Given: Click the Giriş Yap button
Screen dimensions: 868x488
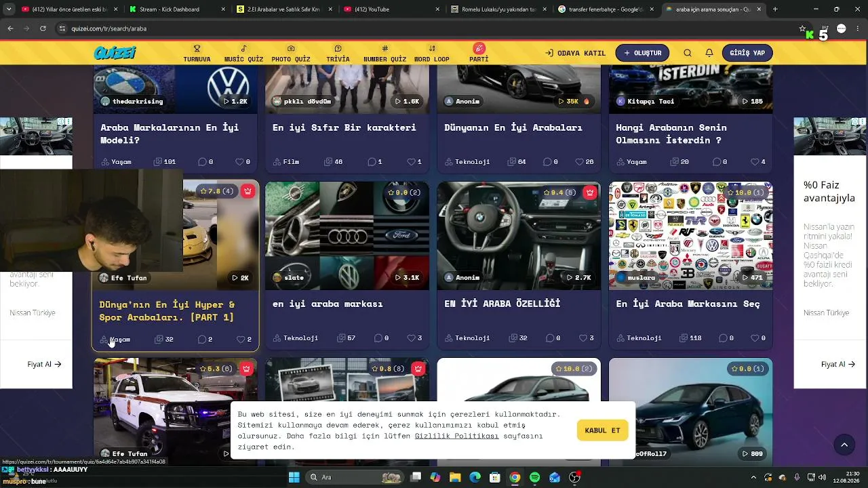Looking at the screenshot, I should pyautogui.click(x=747, y=53).
